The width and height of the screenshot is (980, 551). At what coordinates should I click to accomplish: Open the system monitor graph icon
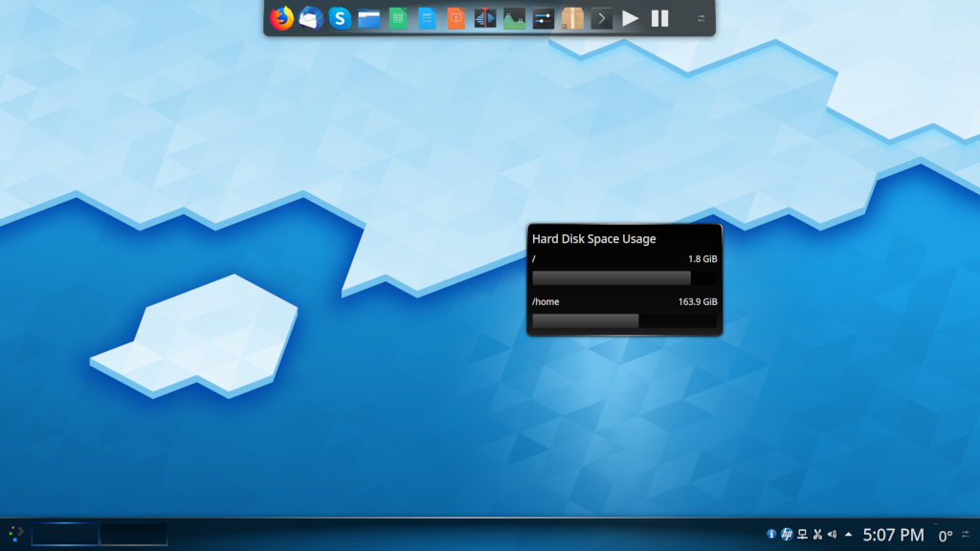tap(515, 18)
